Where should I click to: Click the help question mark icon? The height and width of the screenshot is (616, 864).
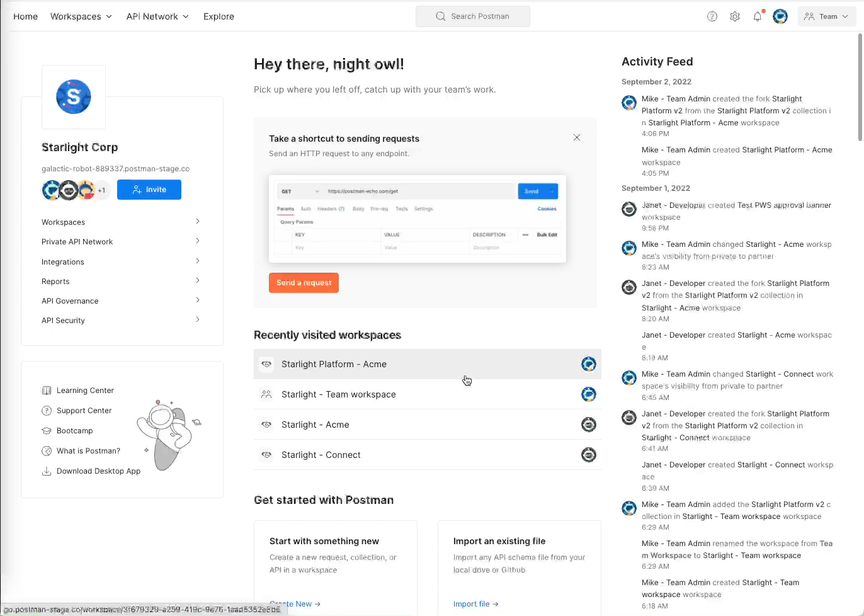pyautogui.click(x=712, y=16)
